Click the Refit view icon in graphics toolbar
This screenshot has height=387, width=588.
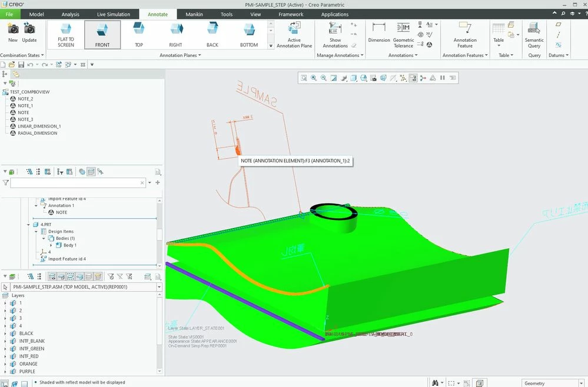304,78
